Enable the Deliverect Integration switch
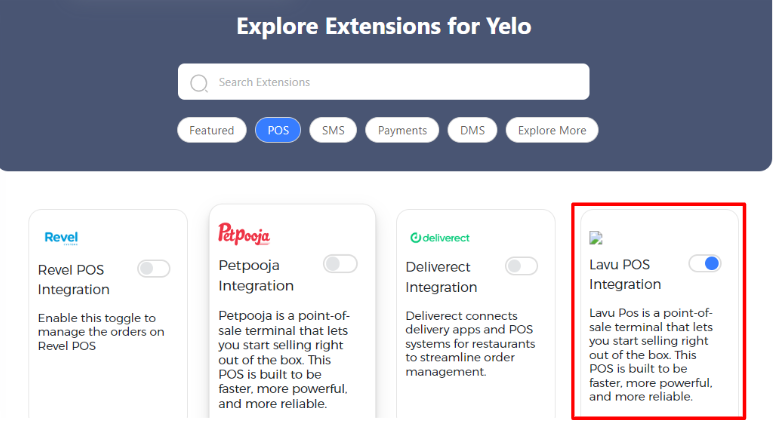The width and height of the screenshot is (774, 424). tap(521, 266)
